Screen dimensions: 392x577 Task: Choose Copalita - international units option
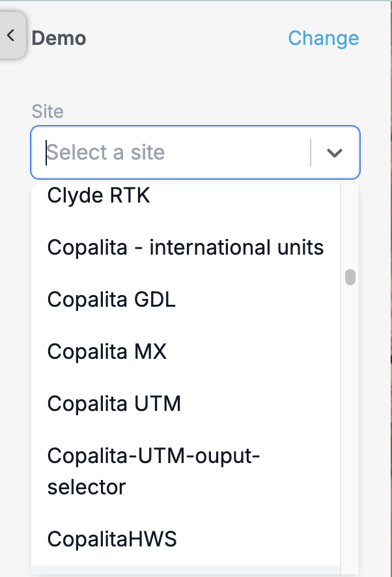(186, 247)
